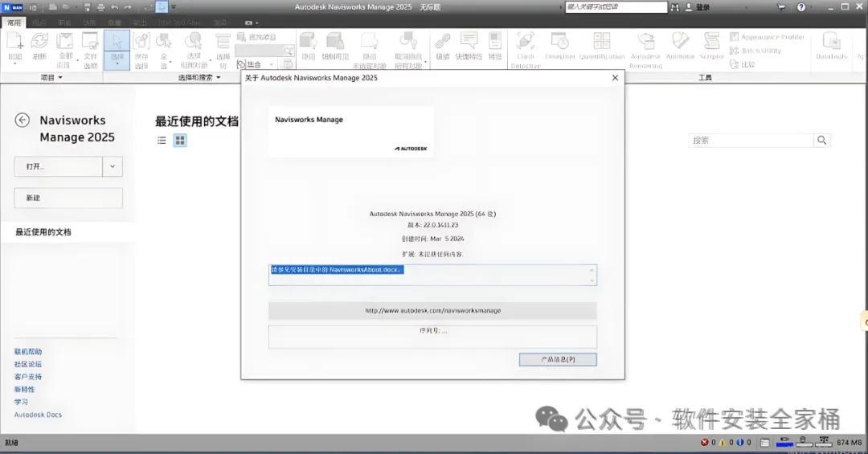Click Redo in the quick access toolbar

[x=128, y=7]
